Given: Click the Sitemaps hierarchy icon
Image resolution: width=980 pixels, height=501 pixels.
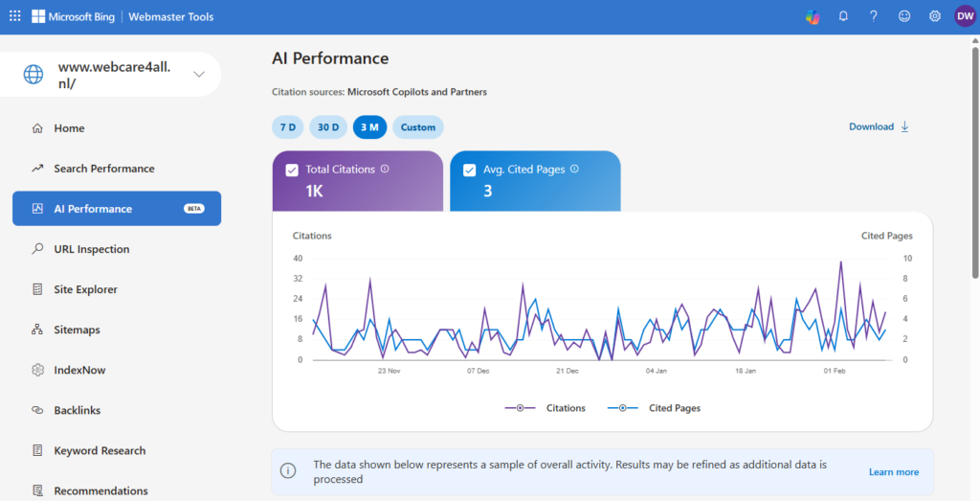Looking at the screenshot, I should tap(37, 329).
